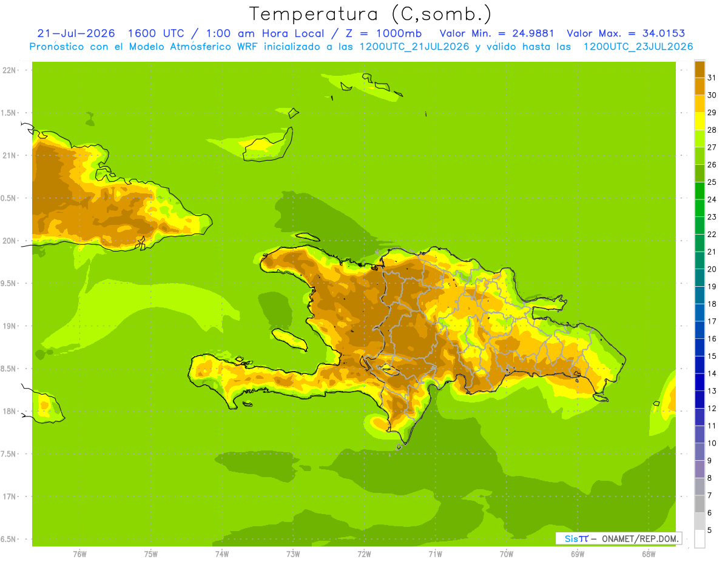Screen dimensions: 728x562
Task: Click the "22N" latitude label
Action: (10, 70)
